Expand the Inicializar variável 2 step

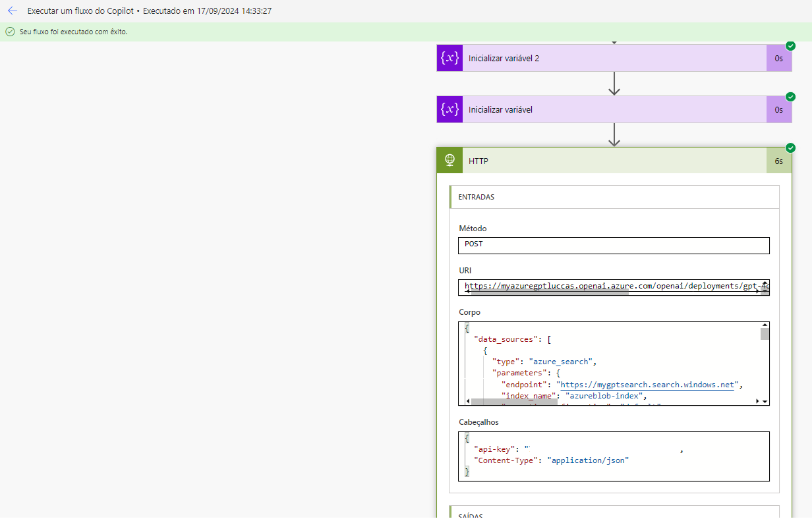point(614,58)
